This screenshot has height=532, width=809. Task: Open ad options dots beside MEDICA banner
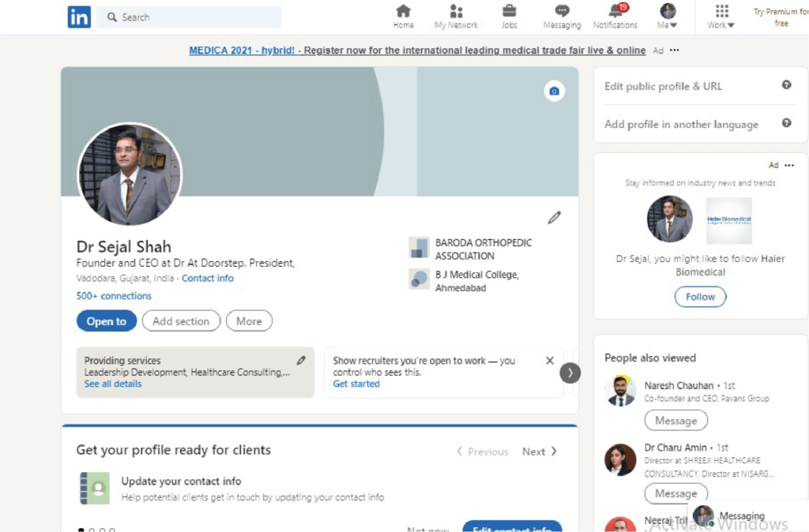click(675, 50)
